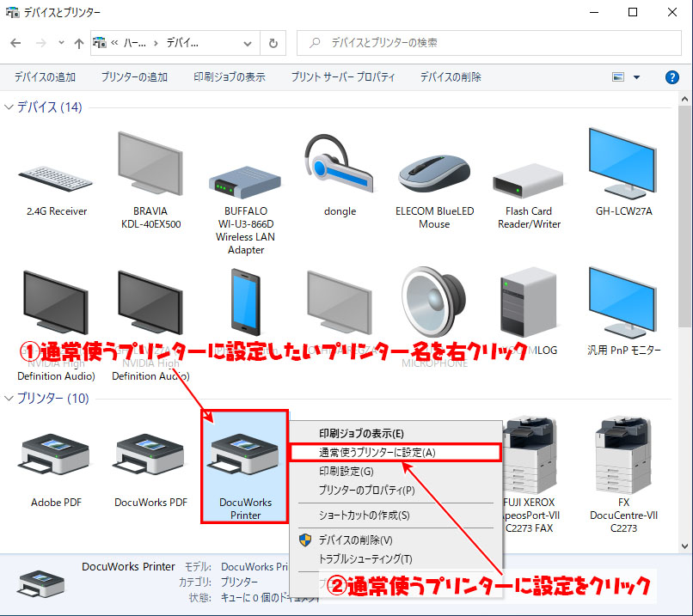The height and width of the screenshot is (616, 693).
Task: Select the FUJI XEROX ApeosPort-VII C2273 FAX
Action: click(529, 454)
